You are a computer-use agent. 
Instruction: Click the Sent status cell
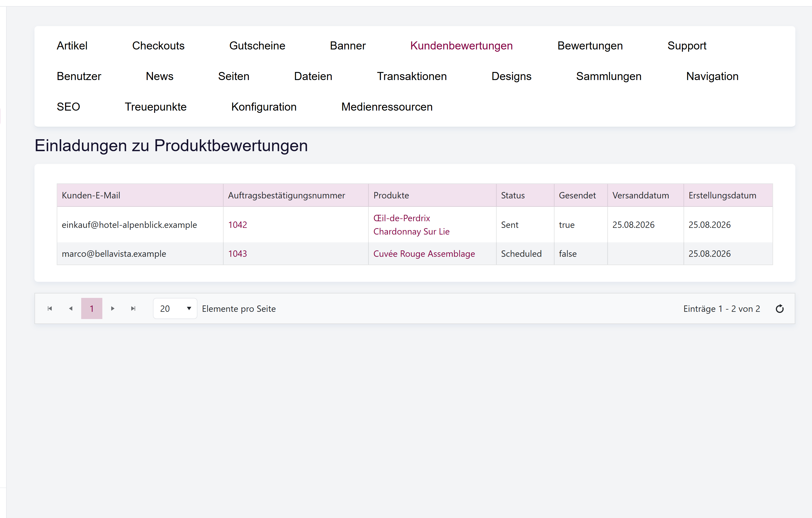pyautogui.click(x=525, y=225)
